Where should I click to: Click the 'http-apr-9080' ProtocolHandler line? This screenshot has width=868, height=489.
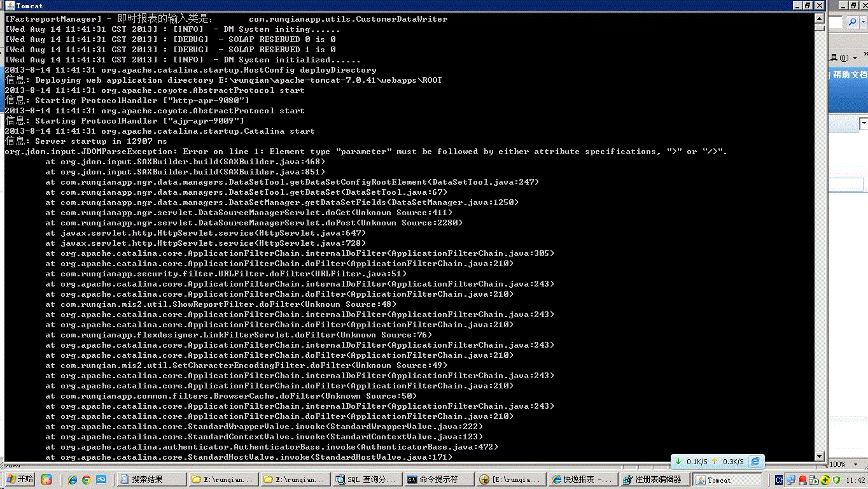127,101
